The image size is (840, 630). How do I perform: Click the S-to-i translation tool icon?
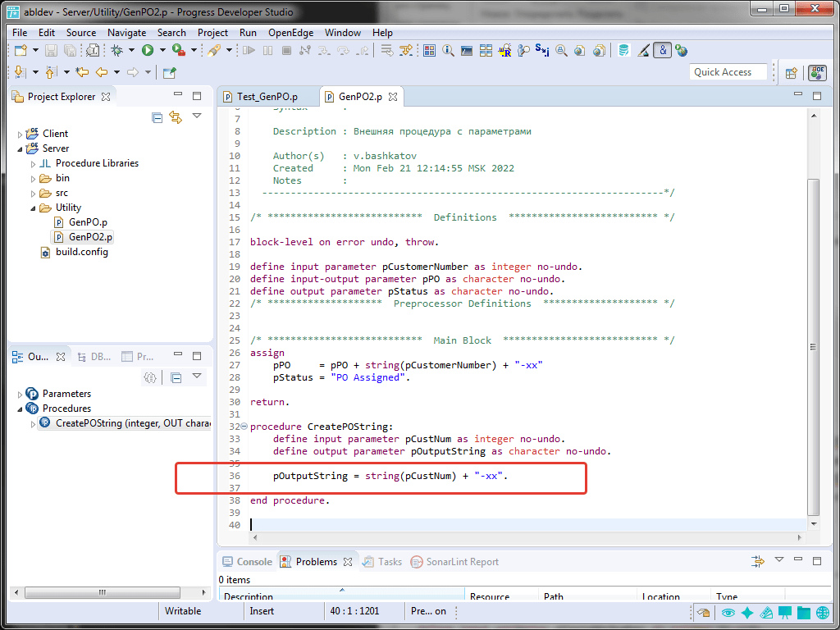click(542, 51)
